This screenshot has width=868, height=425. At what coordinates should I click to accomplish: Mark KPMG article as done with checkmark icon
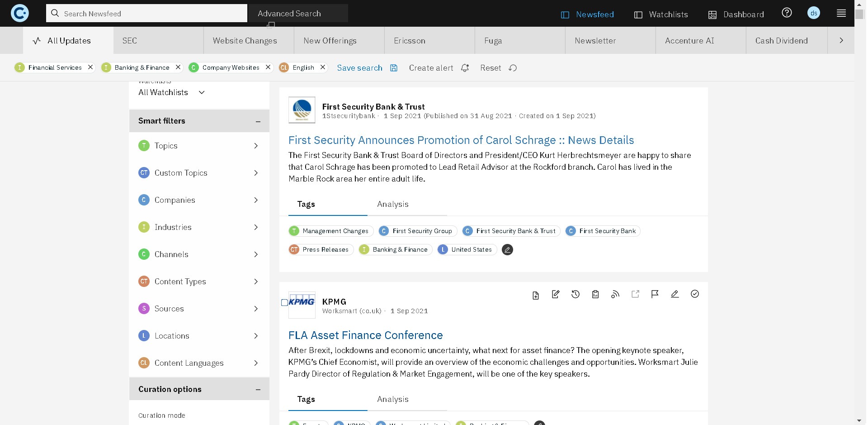(x=695, y=294)
